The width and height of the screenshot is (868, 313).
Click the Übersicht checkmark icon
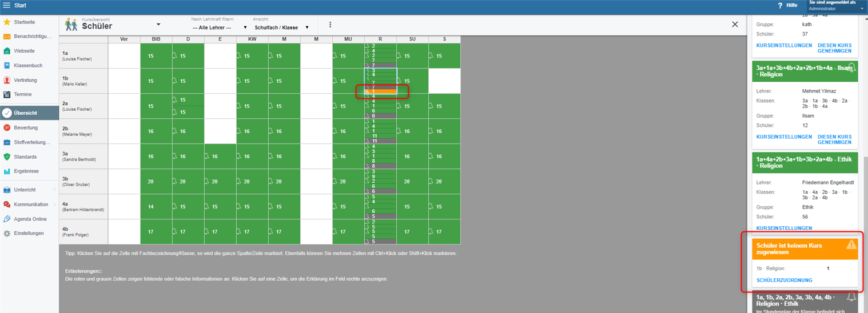(7, 113)
